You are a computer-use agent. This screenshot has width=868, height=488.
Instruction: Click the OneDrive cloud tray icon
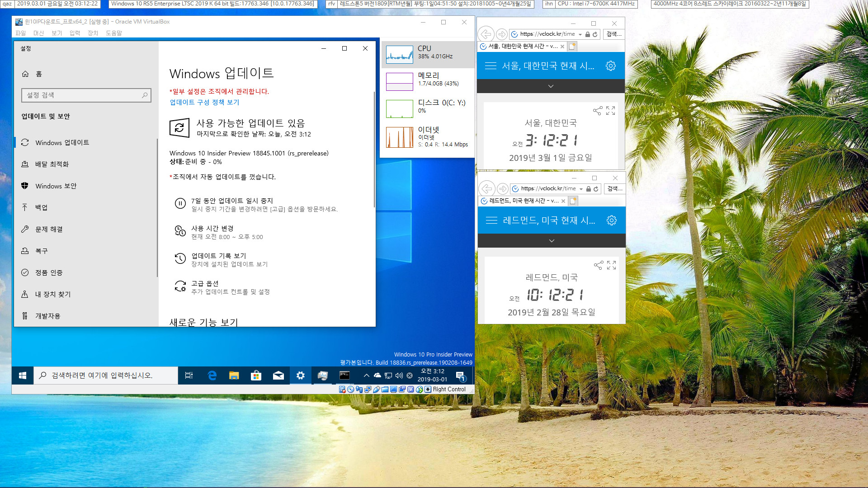coord(377,375)
